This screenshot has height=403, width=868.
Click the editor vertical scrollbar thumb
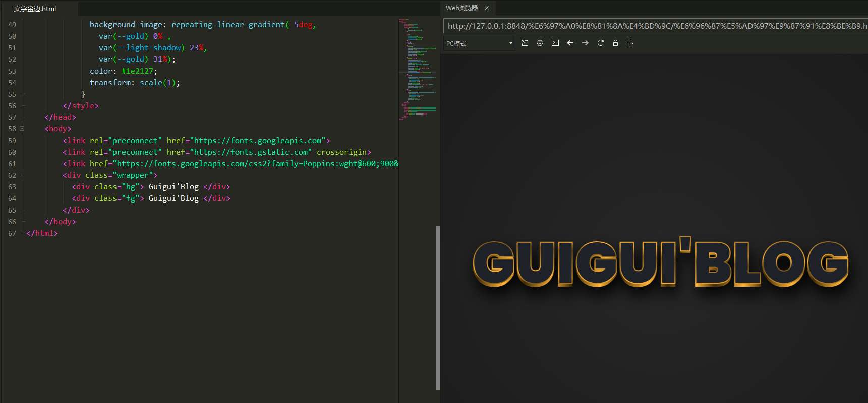(x=437, y=308)
